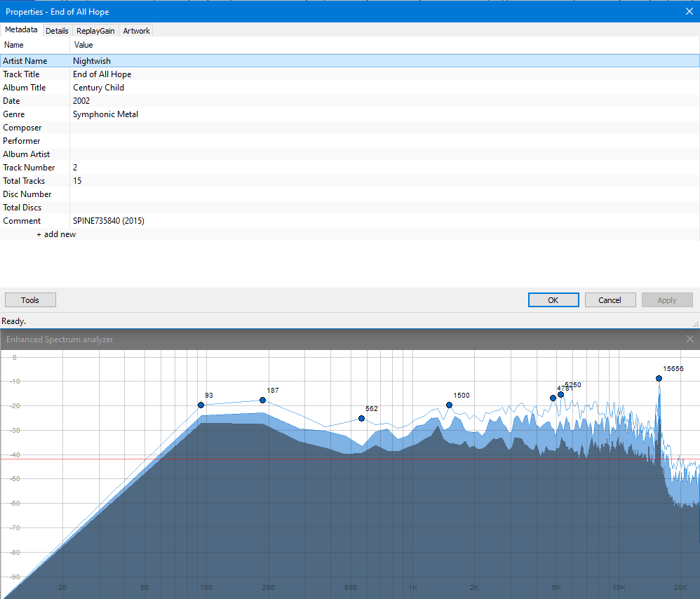Screen dimensions: 700x599
Task: Select the Genre value Symphonic Metal
Action: pos(105,114)
